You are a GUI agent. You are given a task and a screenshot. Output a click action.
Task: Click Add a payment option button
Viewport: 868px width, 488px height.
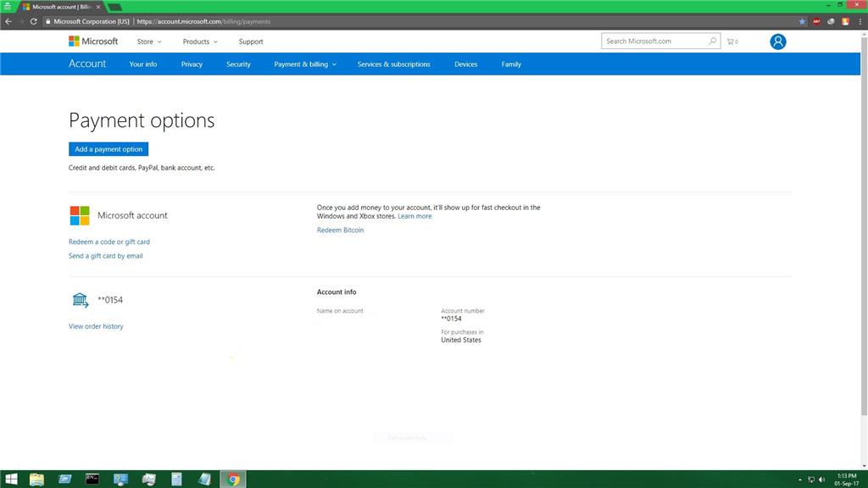108,149
